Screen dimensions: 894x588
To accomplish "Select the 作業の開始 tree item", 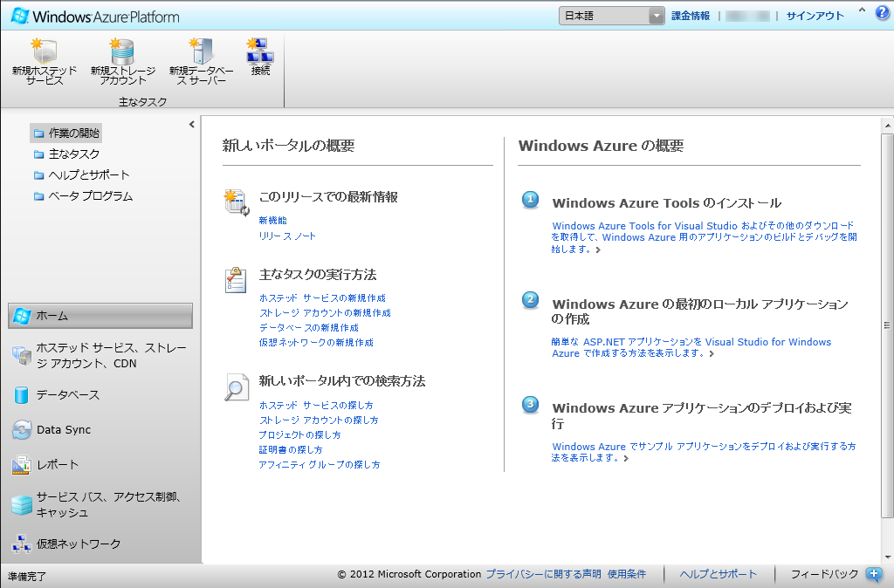I will tap(66, 133).
